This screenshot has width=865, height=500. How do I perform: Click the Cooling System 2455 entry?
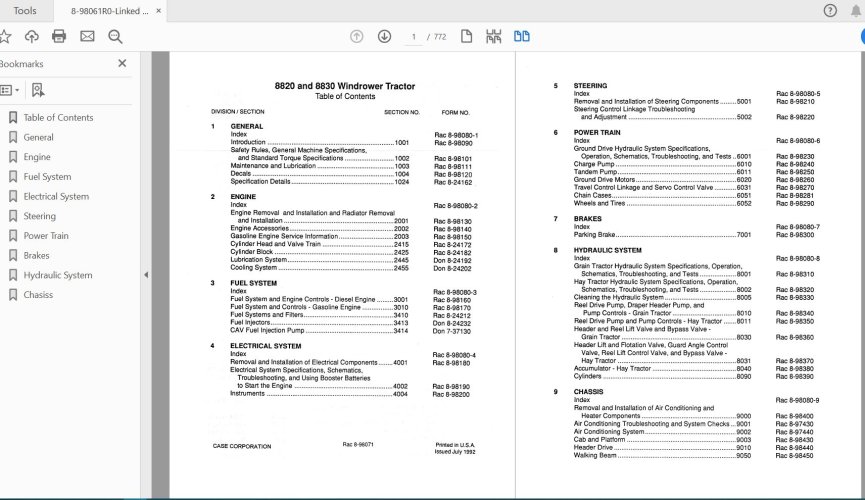coord(319,268)
